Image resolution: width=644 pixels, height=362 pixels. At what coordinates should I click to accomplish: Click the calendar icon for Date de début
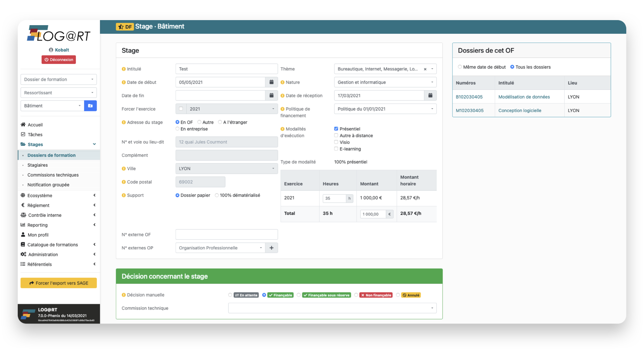pos(271,82)
